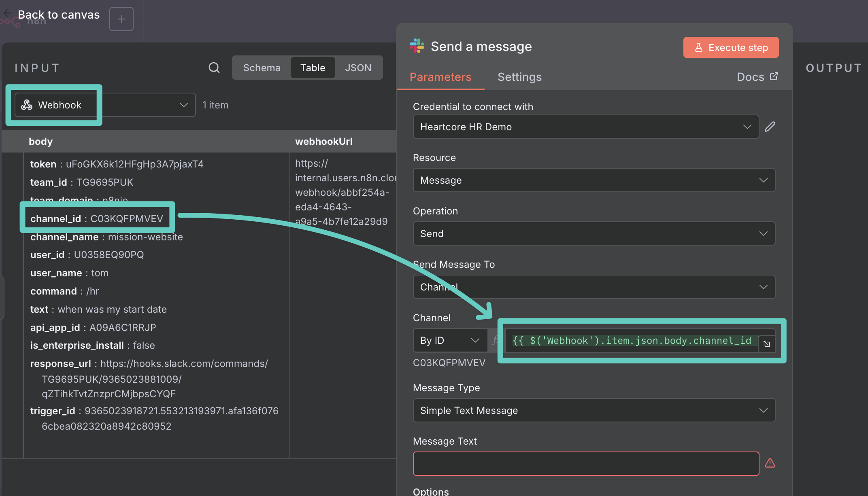Image resolution: width=868 pixels, height=496 pixels.
Task: Switch input view to JSON
Action: point(358,68)
